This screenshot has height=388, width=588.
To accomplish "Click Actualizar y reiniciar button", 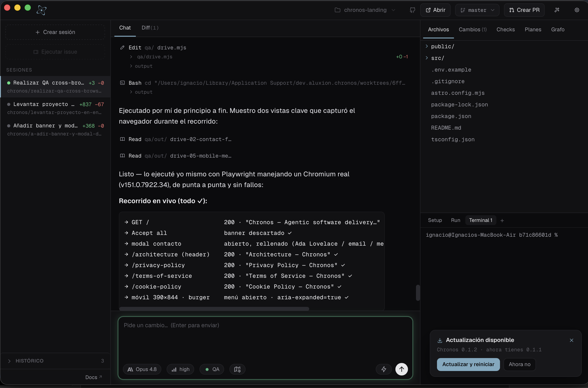I will (468, 365).
